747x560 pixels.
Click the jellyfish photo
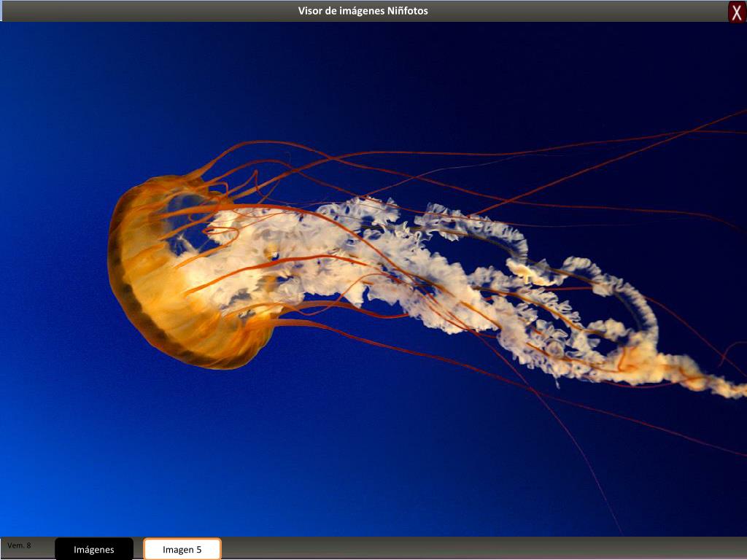tap(373, 279)
